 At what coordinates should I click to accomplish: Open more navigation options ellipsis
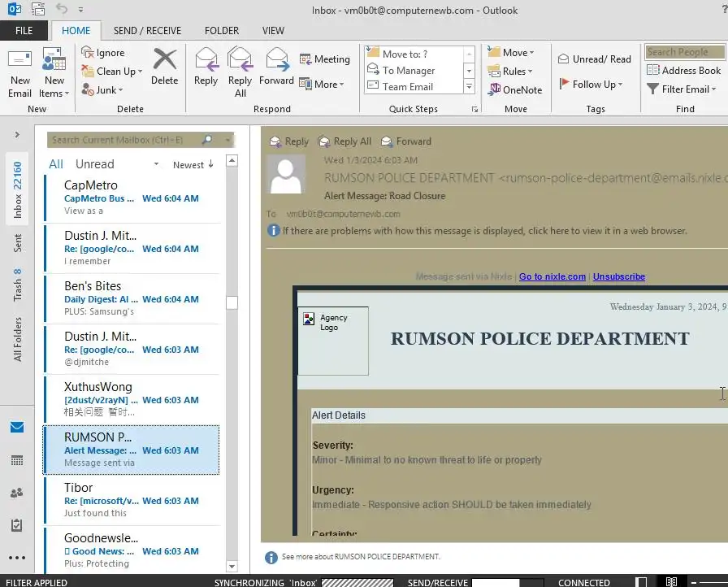tap(17, 558)
